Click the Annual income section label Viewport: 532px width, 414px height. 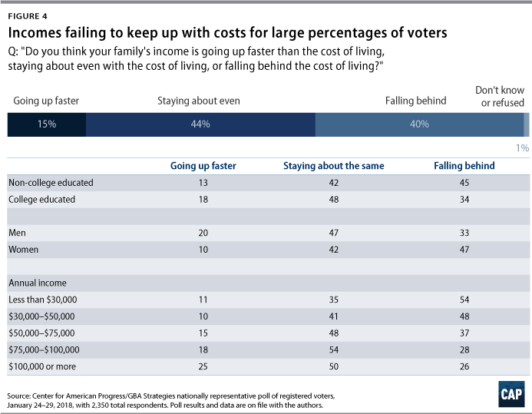tap(38, 283)
